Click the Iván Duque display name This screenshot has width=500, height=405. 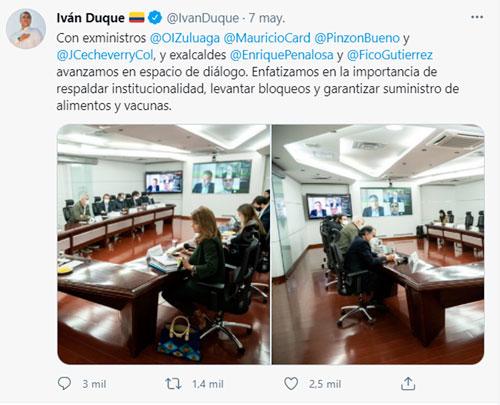tap(90, 18)
